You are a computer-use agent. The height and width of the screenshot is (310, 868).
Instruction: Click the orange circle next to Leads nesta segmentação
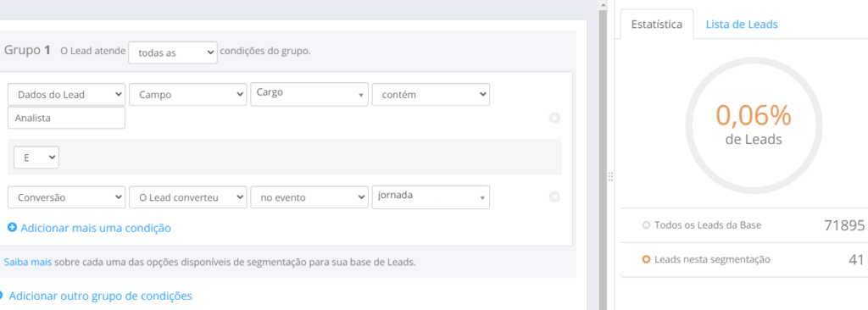(646, 259)
